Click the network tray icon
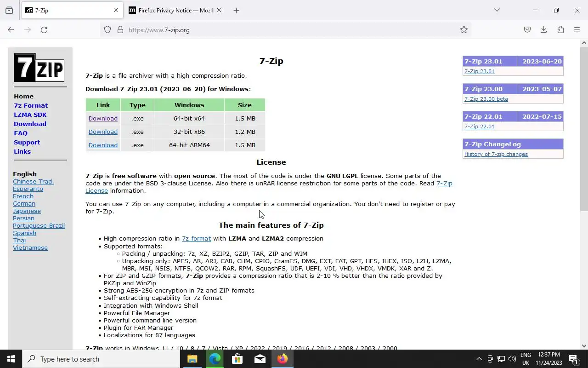Image resolution: width=588 pixels, height=368 pixels. pyautogui.click(x=501, y=359)
